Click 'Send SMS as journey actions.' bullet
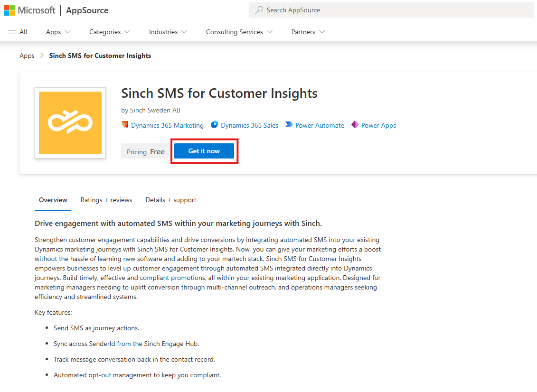 [96, 328]
